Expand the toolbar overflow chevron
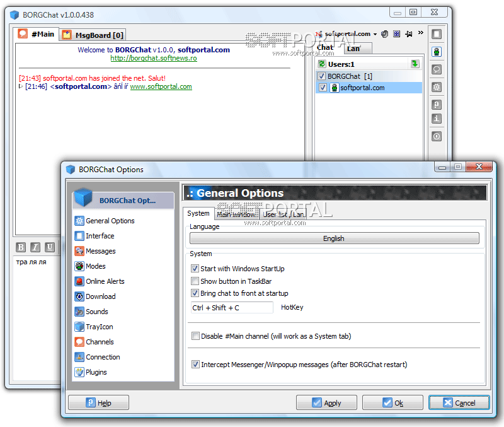The height and width of the screenshot is (427, 504). [x=421, y=33]
